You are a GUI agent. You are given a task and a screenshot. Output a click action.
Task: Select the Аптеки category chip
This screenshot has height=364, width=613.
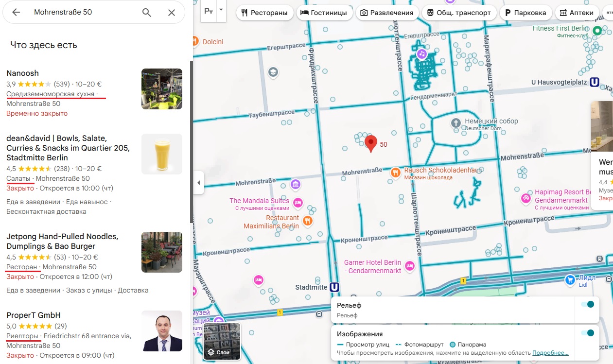577,13
